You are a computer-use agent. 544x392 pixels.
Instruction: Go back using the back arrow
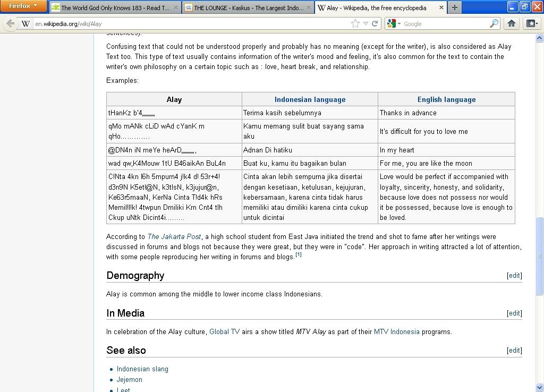[x=11, y=23]
